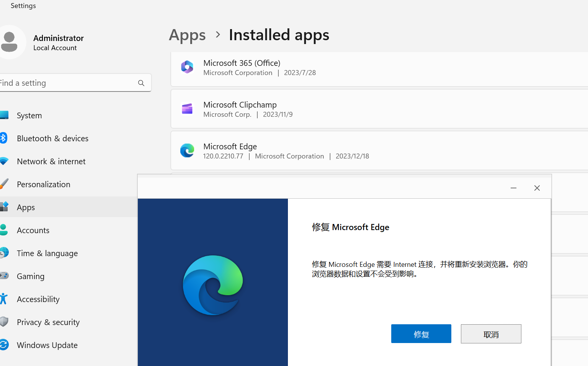Select the Microsoft 365 (Office) entry

tap(379, 69)
